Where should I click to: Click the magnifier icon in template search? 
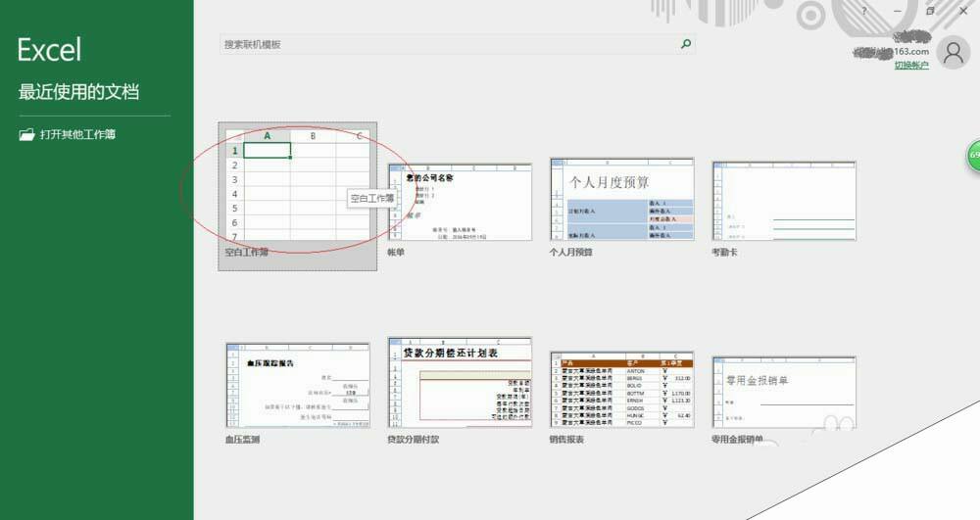(x=685, y=44)
